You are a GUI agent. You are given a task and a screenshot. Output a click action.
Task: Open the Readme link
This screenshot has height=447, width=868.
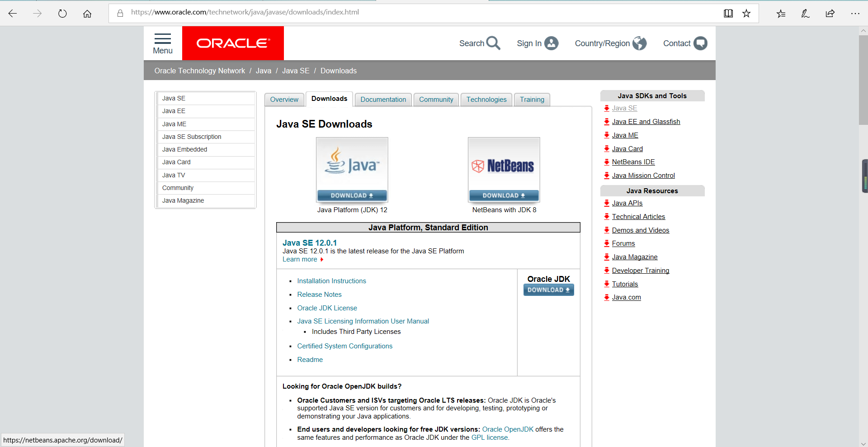(310, 360)
